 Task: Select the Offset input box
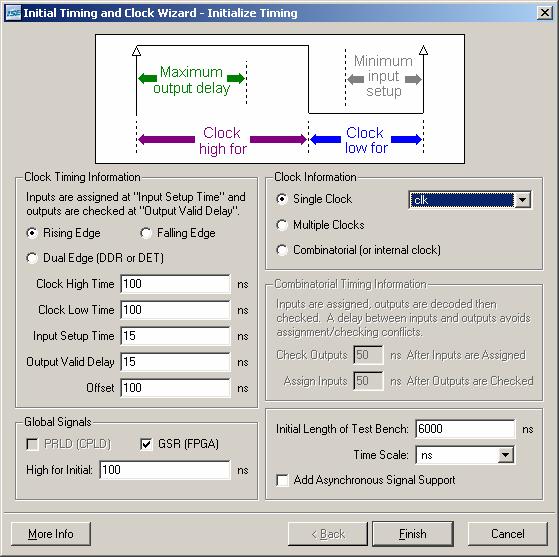(175, 388)
